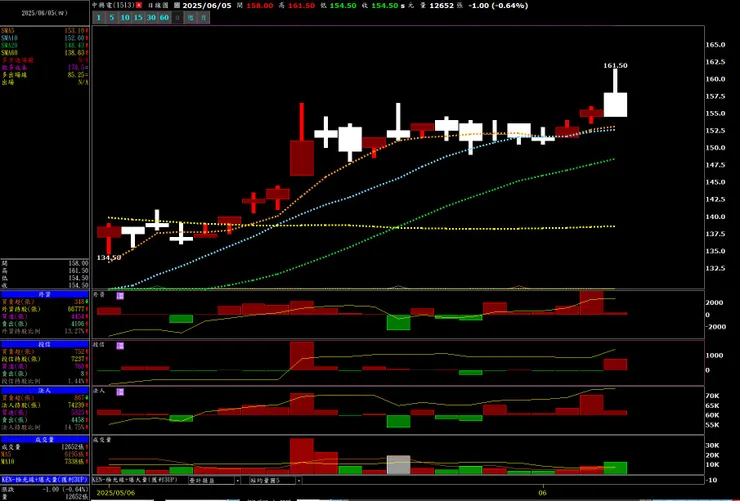Click the stock name 中興電(1513) in header
Viewport: 740px width, 501px height.
click(113, 5)
